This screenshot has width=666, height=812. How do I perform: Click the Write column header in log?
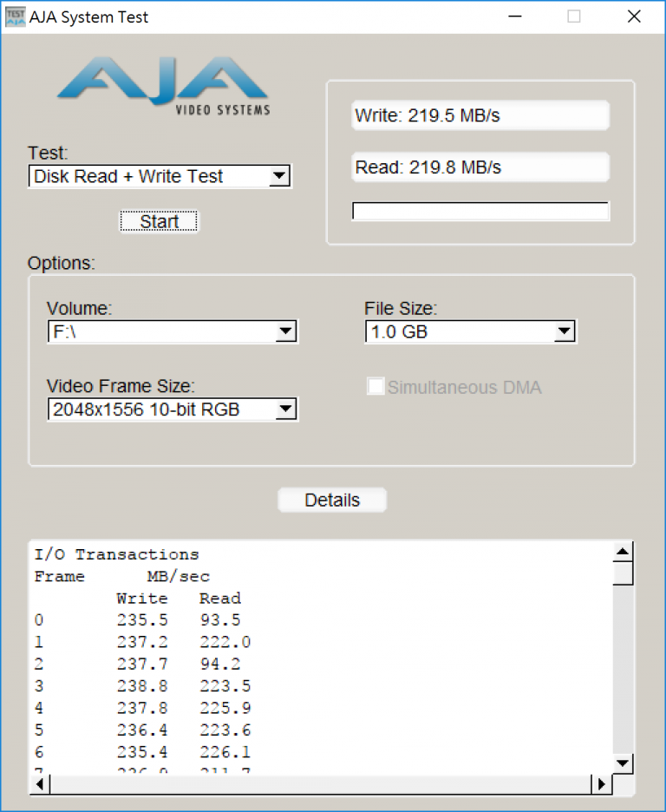pyautogui.click(x=142, y=598)
